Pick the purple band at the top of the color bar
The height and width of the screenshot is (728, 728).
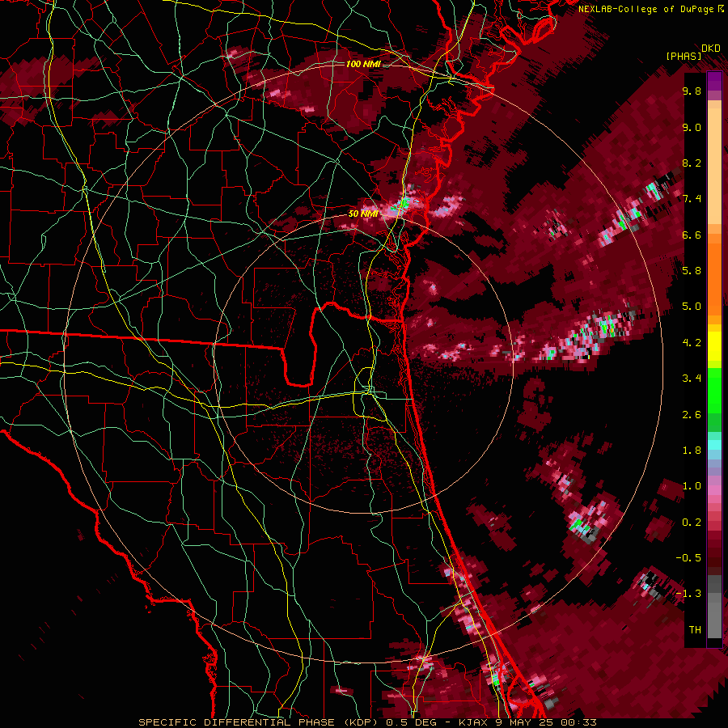pos(714,81)
